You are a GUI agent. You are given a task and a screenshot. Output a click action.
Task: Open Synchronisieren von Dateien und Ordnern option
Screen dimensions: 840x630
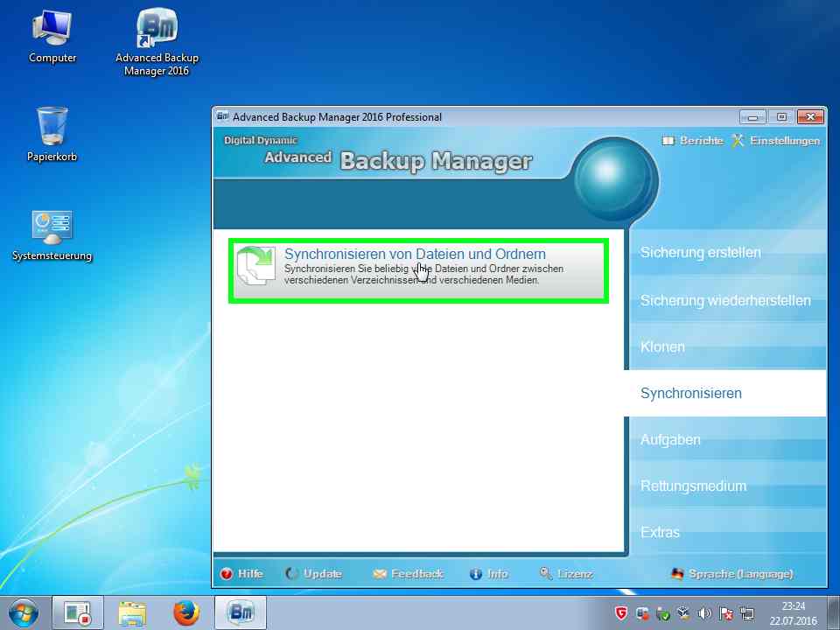click(x=418, y=270)
